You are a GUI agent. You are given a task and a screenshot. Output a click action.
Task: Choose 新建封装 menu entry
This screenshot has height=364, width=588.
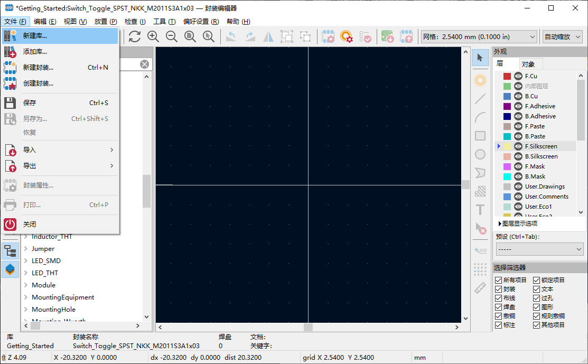pos(60,68)
